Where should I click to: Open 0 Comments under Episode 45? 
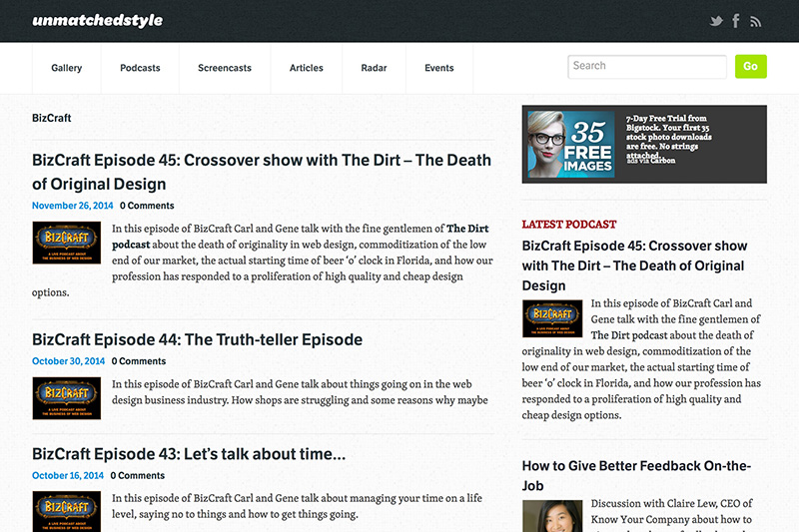pos(147,206)
